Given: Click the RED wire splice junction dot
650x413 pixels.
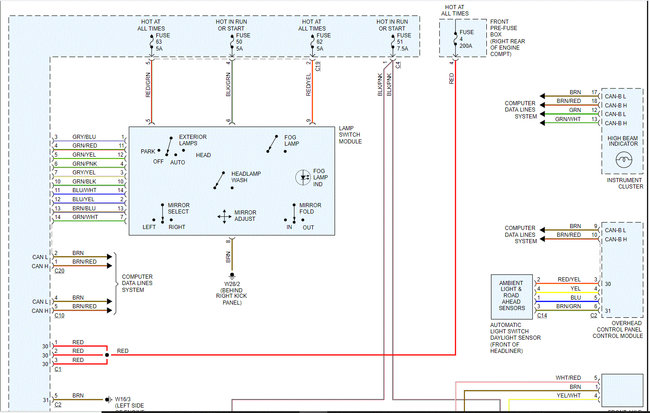Looking at the screenshot, I should (x=107, y=355).
